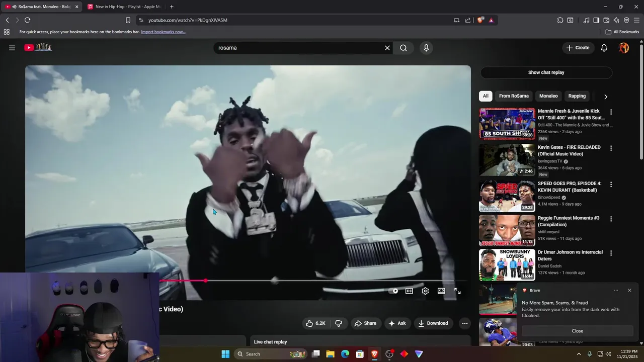Viewport: 644px width, 362px height.
Task: Click the Create button
Action: 578,48
